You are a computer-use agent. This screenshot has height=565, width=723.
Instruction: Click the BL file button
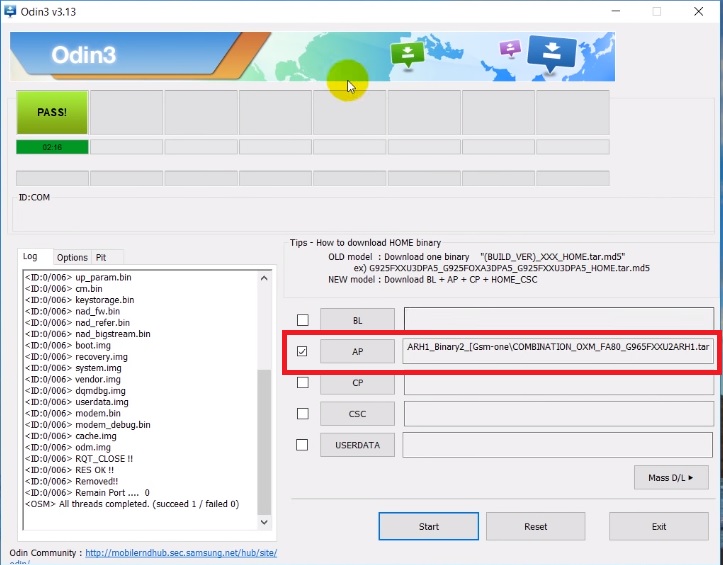coord(357,320)
